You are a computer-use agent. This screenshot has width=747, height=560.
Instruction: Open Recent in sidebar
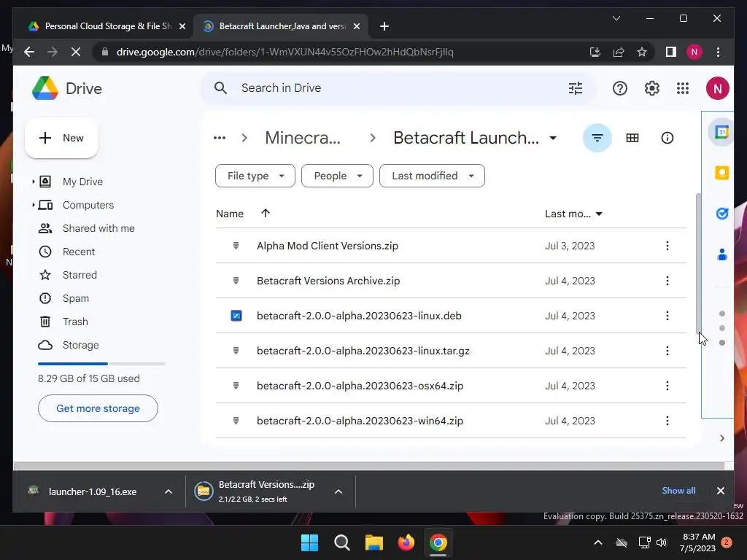(79, 252)
